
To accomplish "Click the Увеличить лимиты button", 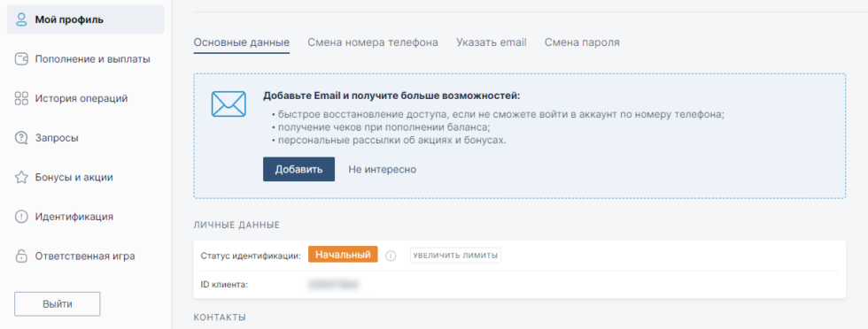I will pyautogui.click(x=455, y=256).
